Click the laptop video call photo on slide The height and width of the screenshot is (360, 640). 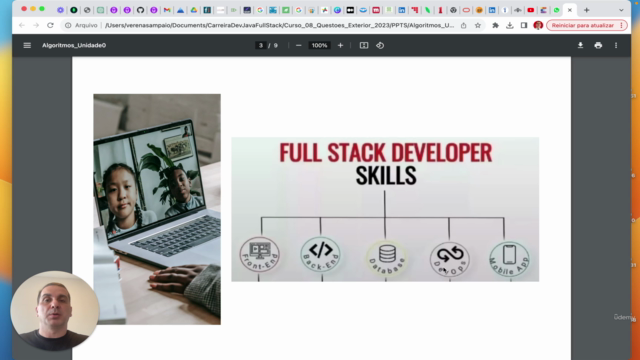[x=157, y=209]
